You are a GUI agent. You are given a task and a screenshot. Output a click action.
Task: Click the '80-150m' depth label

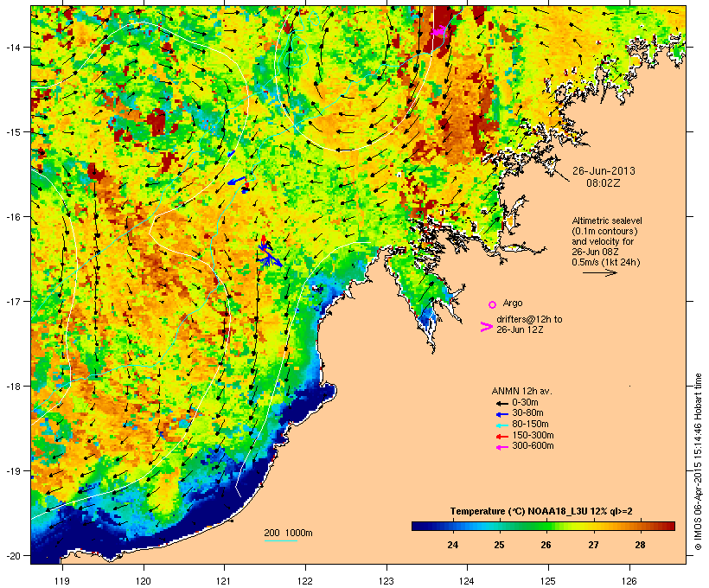[x=530, y=425]
